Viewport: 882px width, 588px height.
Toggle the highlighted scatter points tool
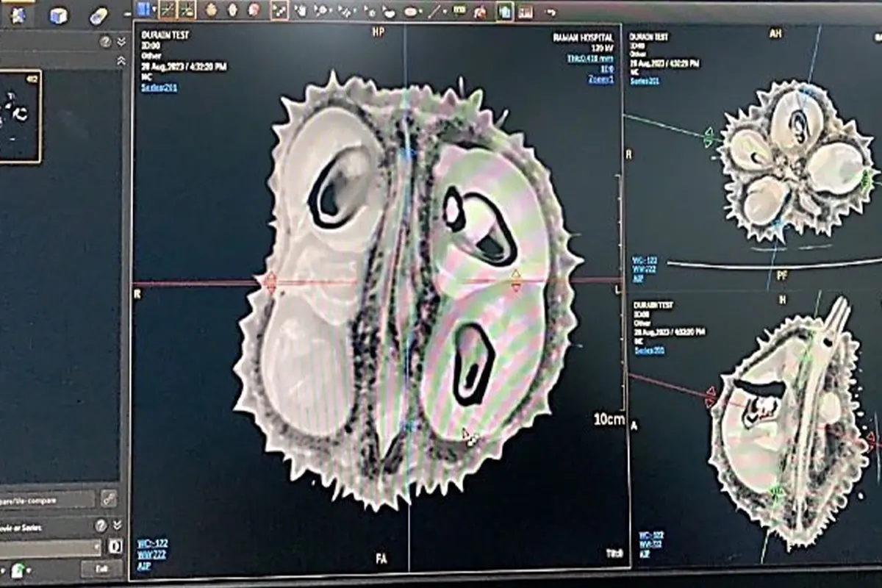click(x=279, y=10)
